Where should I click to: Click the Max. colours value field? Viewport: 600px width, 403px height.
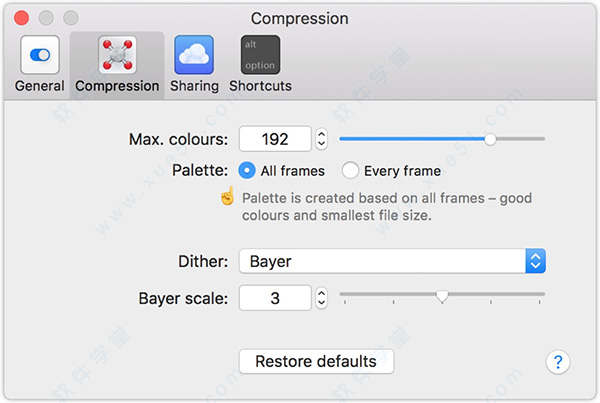[x=275, y=139]
